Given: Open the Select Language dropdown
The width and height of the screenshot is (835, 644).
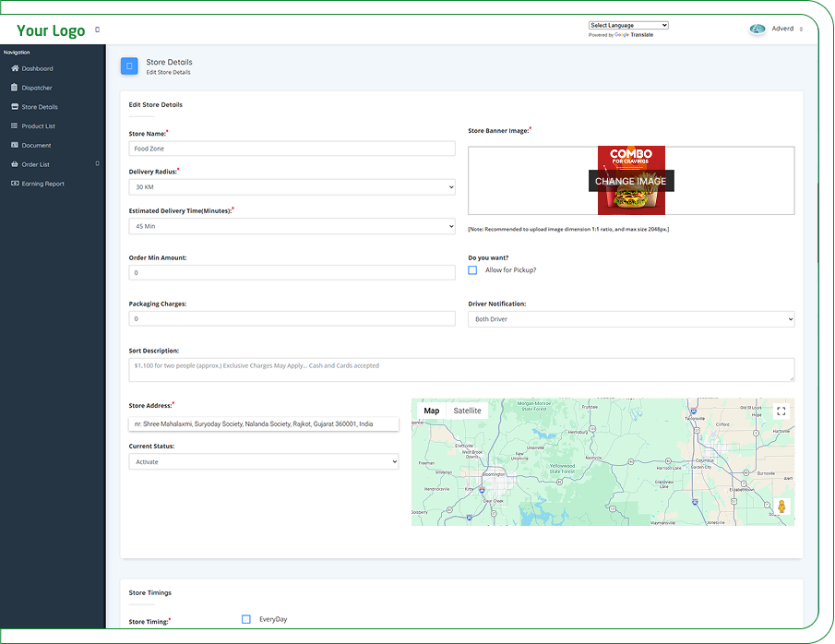Looking at the screenshot, I should point(628,25).
